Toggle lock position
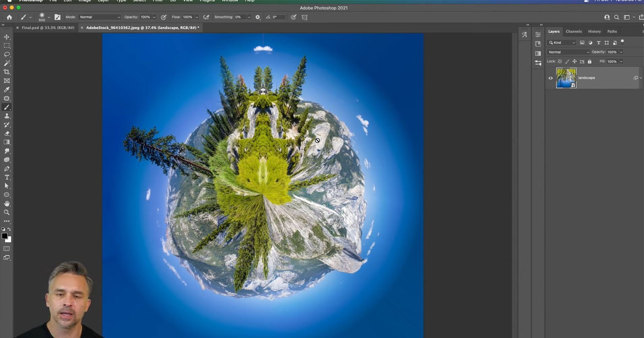This screenshot has height=338, width=644. coord(575,62)
